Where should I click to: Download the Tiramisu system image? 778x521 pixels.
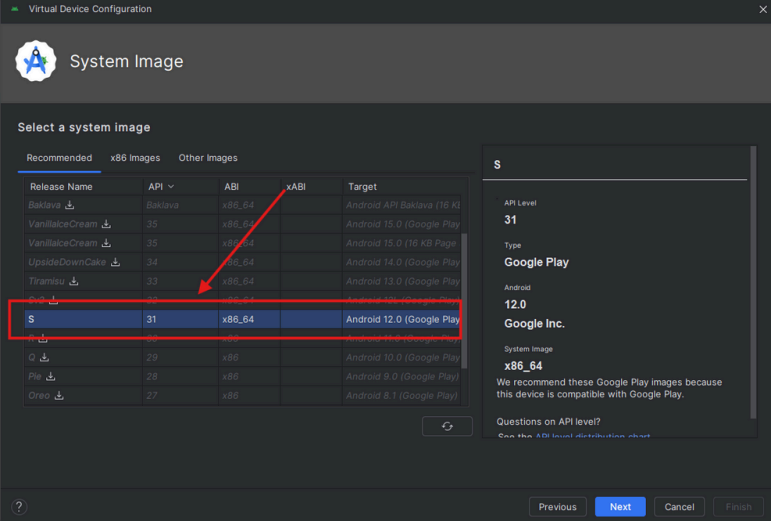(74, 281)
